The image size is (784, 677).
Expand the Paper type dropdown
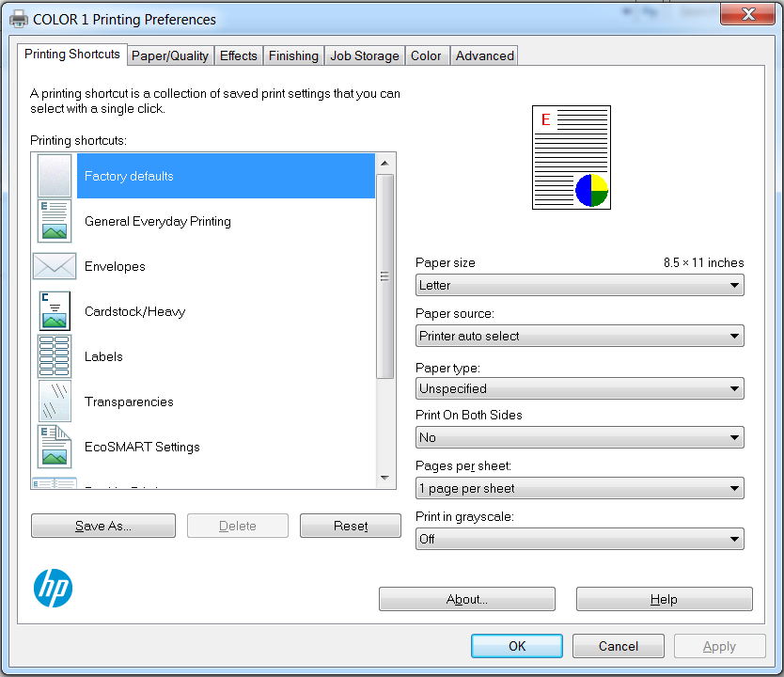[x=579, y=388]
